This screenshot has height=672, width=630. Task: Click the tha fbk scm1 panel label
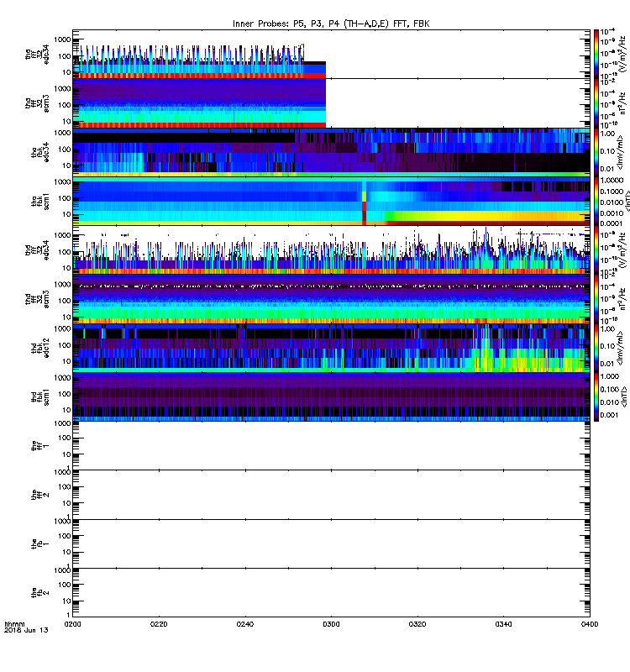click(40, 202)
